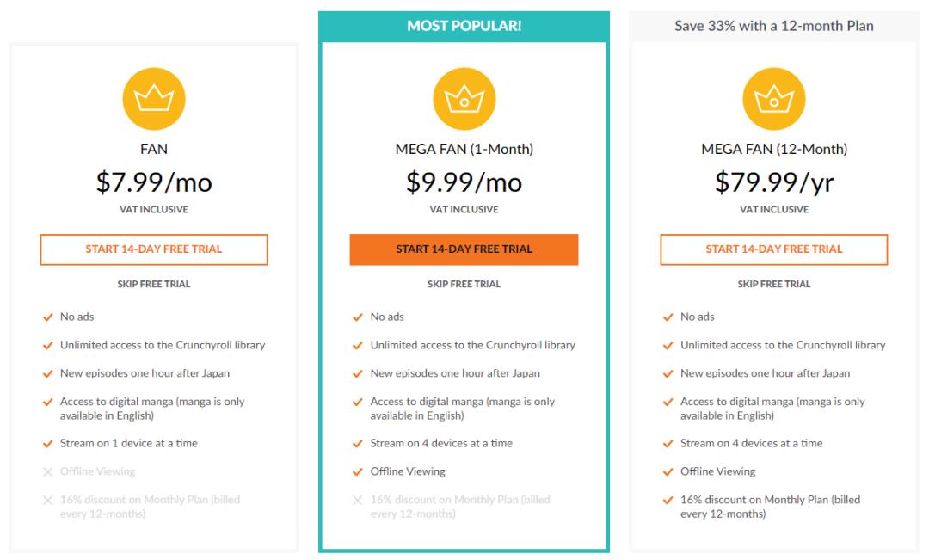The image size is (929, 560).
Task: Click the MEGA FAN (1-Month) plan title
Action: (x=464, y=150)
